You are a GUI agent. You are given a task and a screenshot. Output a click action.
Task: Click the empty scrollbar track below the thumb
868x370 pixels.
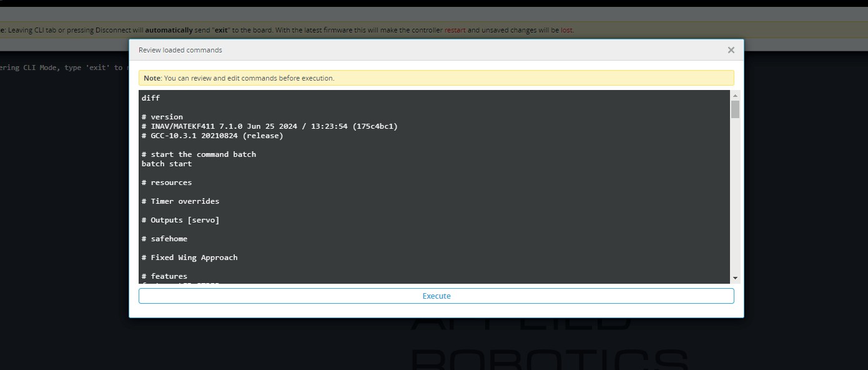coord(735,200)
